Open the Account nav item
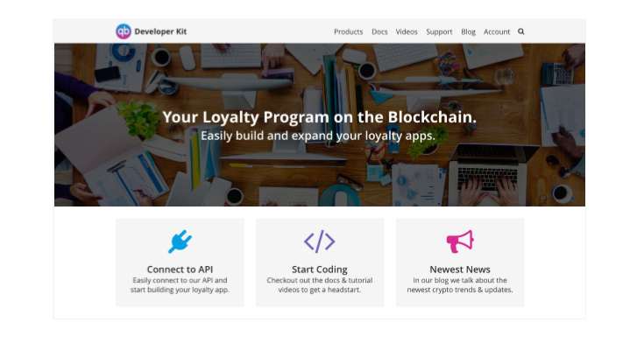 pos(497,32)
